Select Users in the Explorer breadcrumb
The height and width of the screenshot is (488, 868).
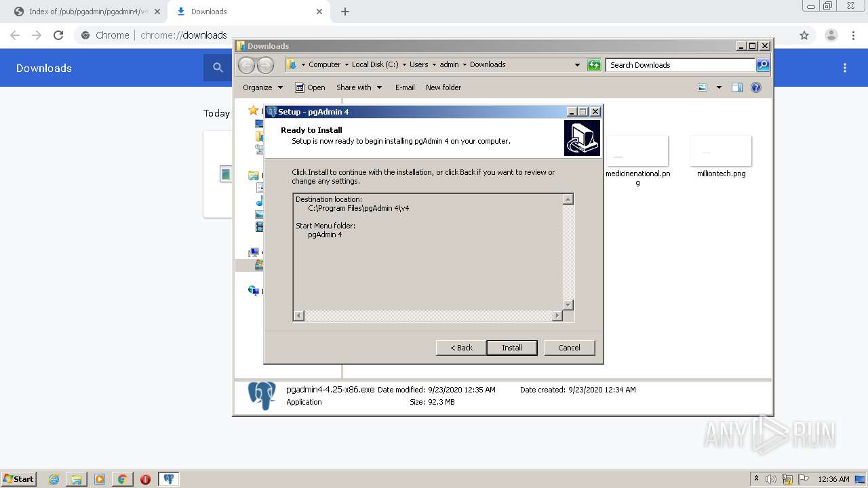click(x=418, y=64)
